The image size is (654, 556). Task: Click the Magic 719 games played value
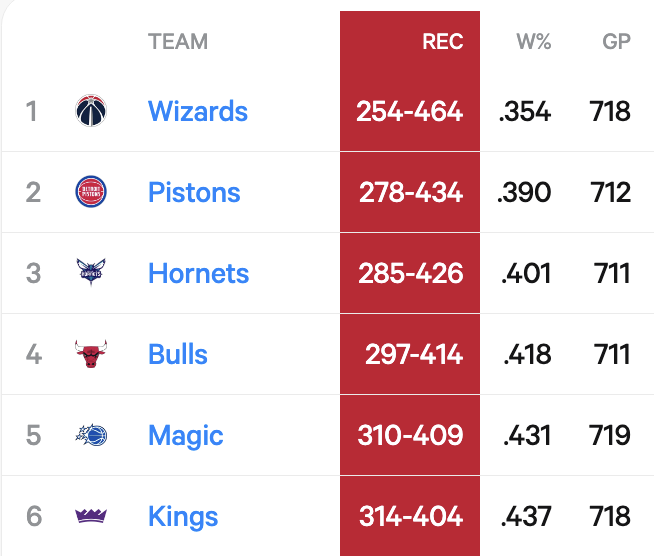click(610, 435)
